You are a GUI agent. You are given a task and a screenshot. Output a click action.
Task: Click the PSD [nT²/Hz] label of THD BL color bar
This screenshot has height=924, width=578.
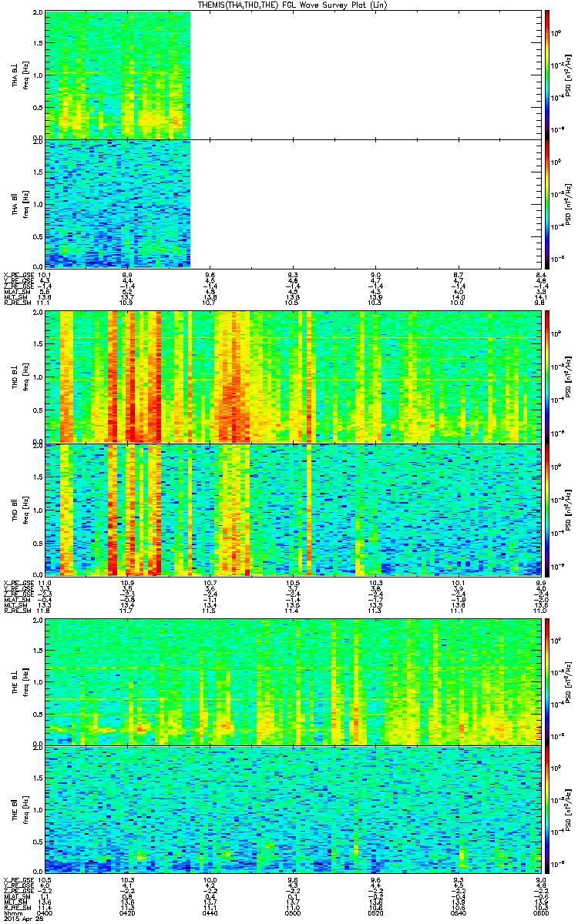pyautogui.click(x=569, y=377)
